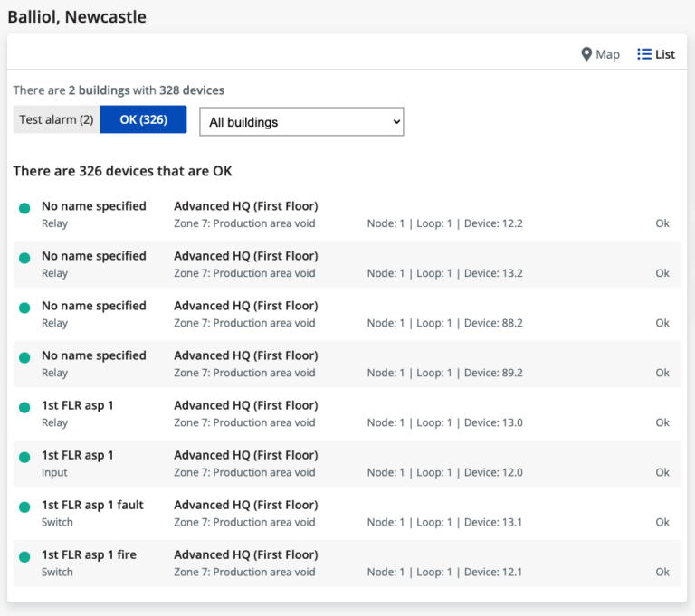
Task: Click green status dot for 1st FLR asp 1 fault
Action: point(25,507)
